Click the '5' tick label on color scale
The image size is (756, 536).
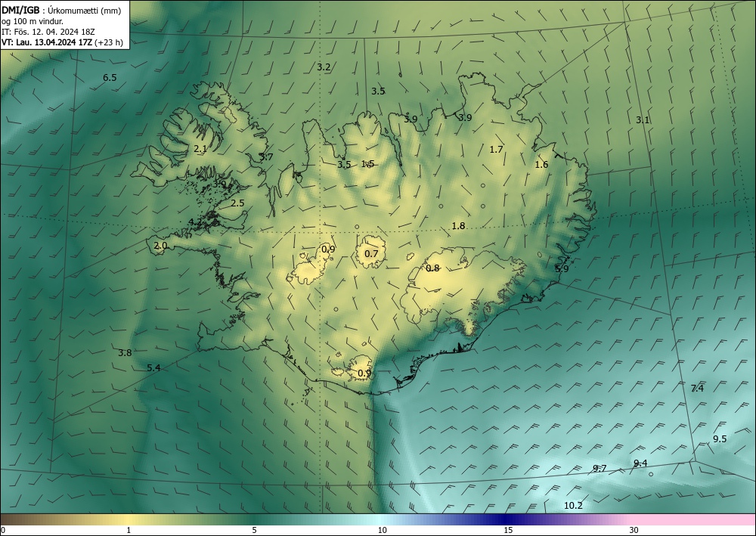[x=254, y=531]
